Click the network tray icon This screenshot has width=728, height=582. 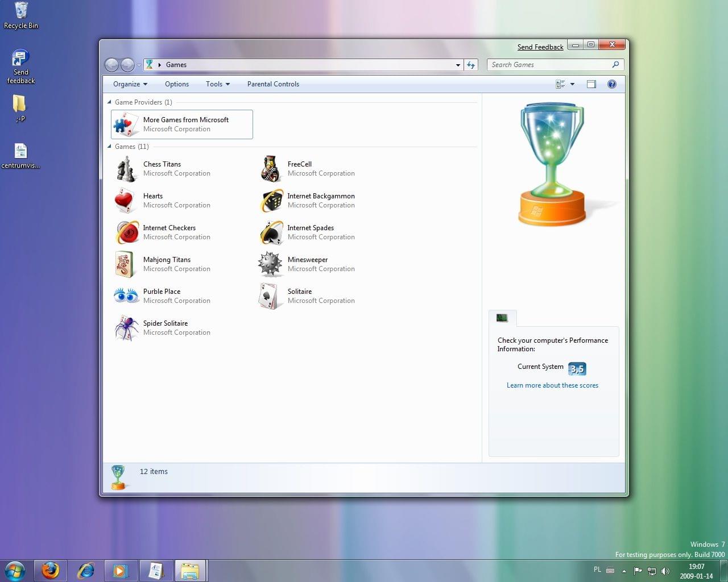652,571
